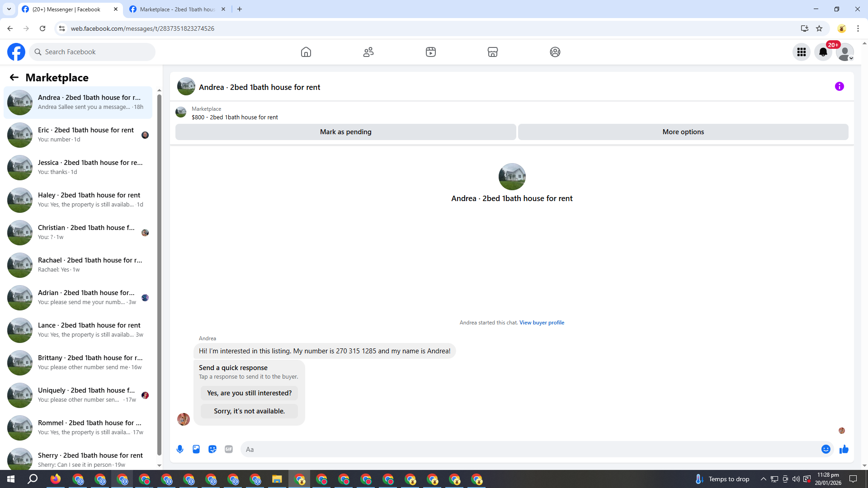The image size is (868, 488).
Task: Open the Facebook menu grid icon
Action: tap(802, 52)
